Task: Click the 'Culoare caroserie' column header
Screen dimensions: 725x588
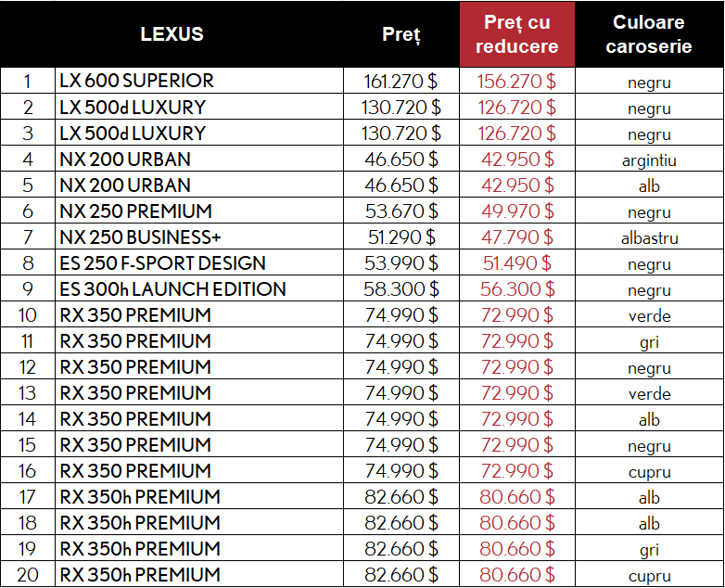Action: 649,34
